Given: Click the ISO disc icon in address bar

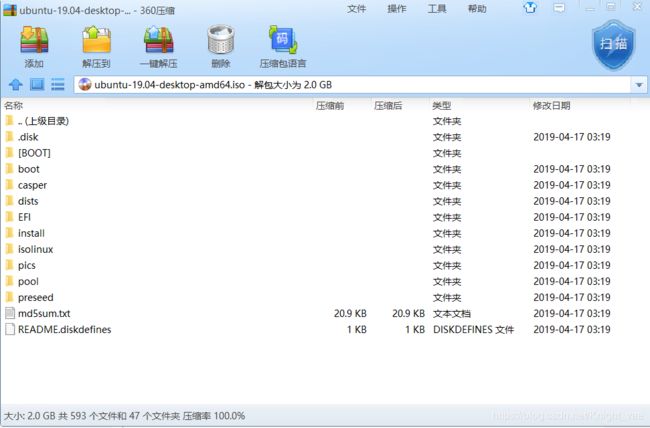Looking at the screenshot, I should click(85, 85).
